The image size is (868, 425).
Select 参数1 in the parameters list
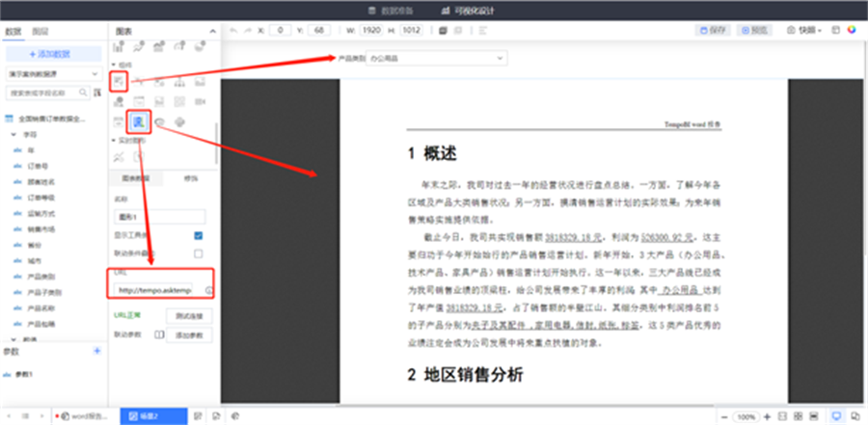click(23, 374)
